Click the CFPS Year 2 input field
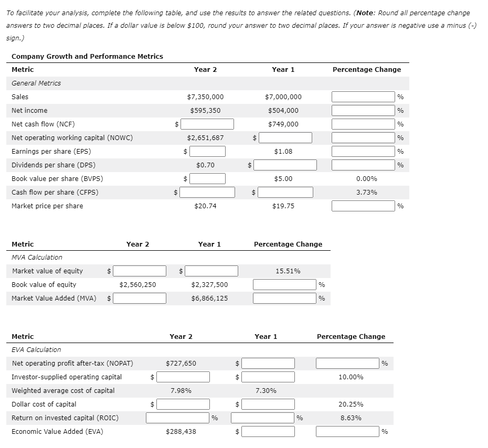 [206, 192]
